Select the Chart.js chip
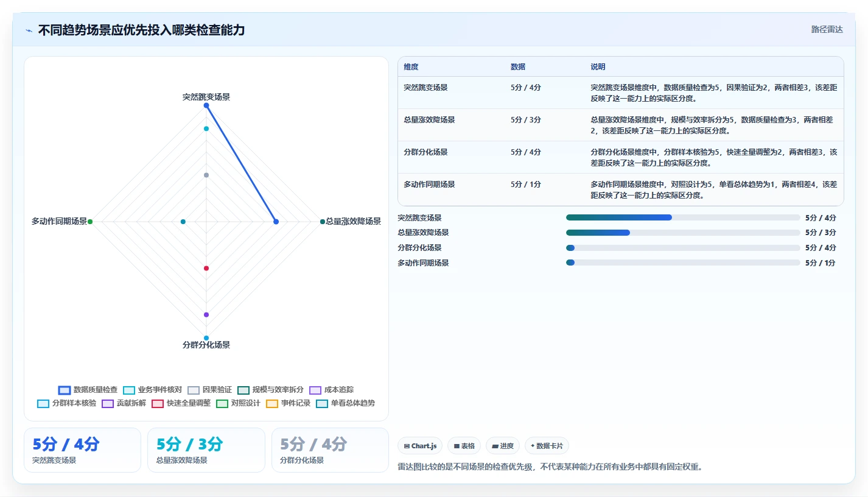 [x=420, y=446]
